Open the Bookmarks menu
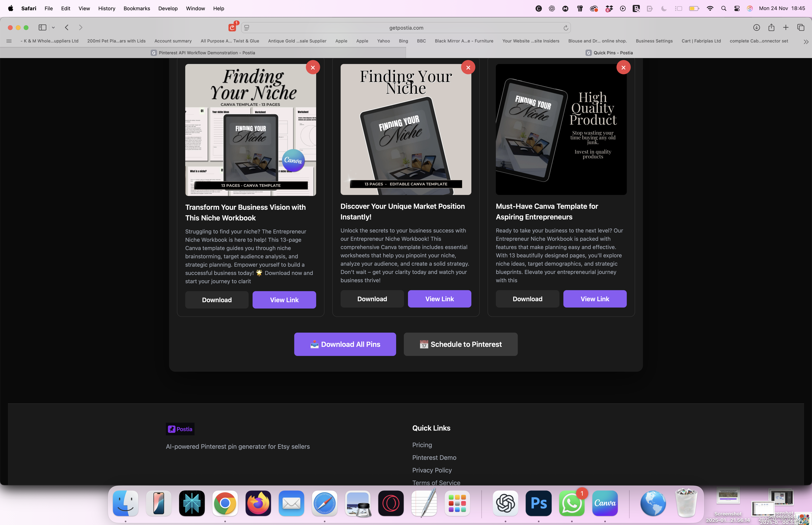This screenshot has width=812, height=525. [137, 8]
